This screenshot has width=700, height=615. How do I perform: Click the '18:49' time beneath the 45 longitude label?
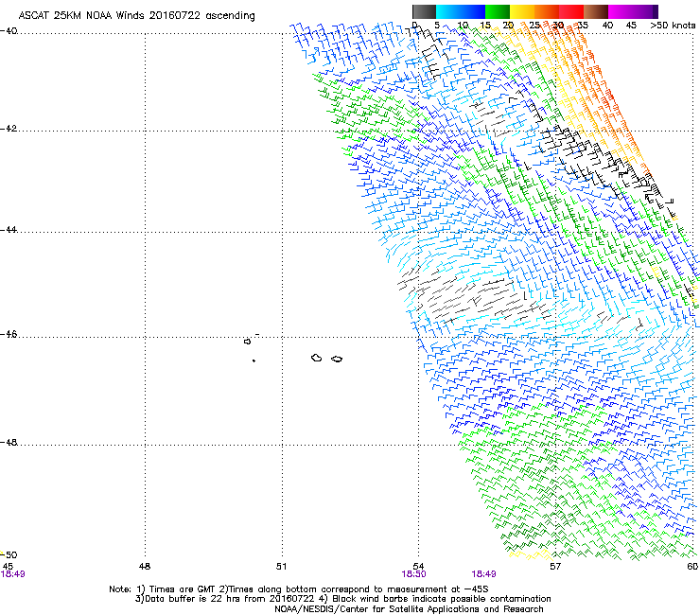[x=12, y=574]
